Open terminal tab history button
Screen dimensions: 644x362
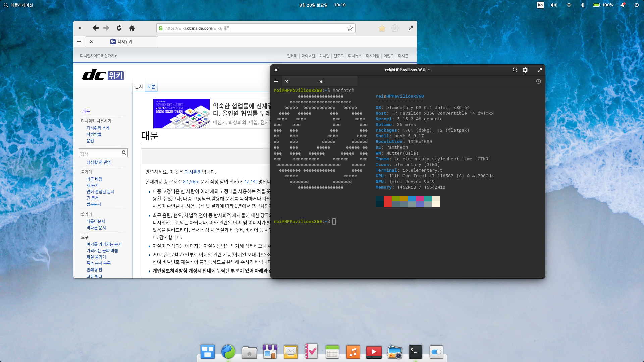tap(538, 81)
